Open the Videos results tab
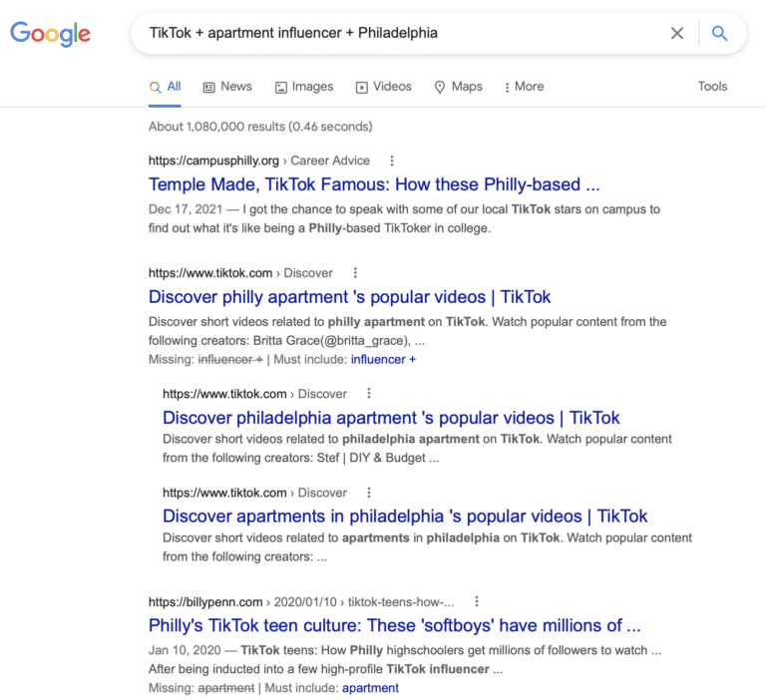Viewport: 766px width, 700px height. (383, 87)
